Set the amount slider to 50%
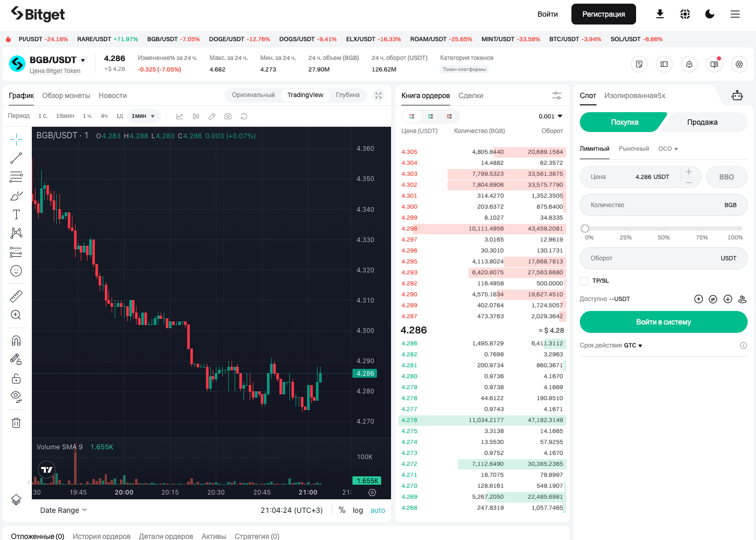 click(664, 229)
